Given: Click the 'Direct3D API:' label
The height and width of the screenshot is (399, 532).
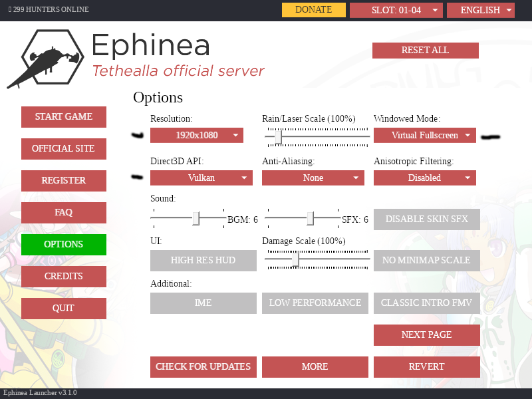Looking at the screenshot, I should click(177, 161).
